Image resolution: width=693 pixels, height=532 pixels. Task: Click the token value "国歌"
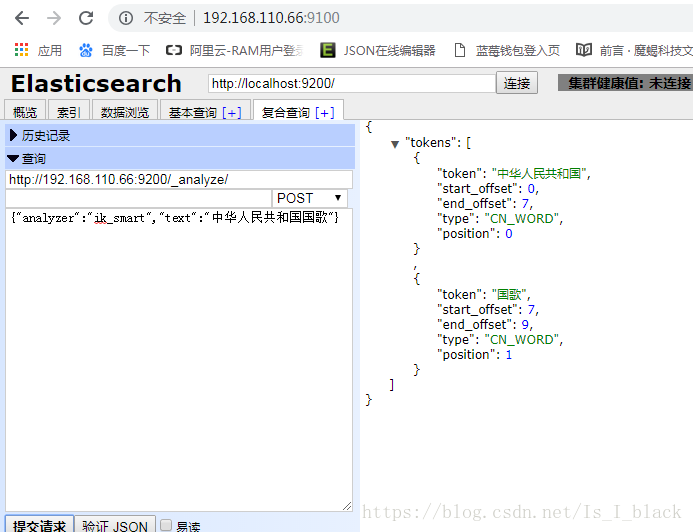509,294
